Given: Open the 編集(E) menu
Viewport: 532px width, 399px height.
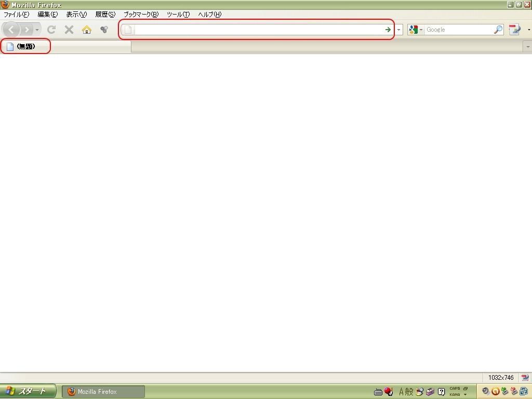Looking at the screenshot, I should [x=47, y=15].
